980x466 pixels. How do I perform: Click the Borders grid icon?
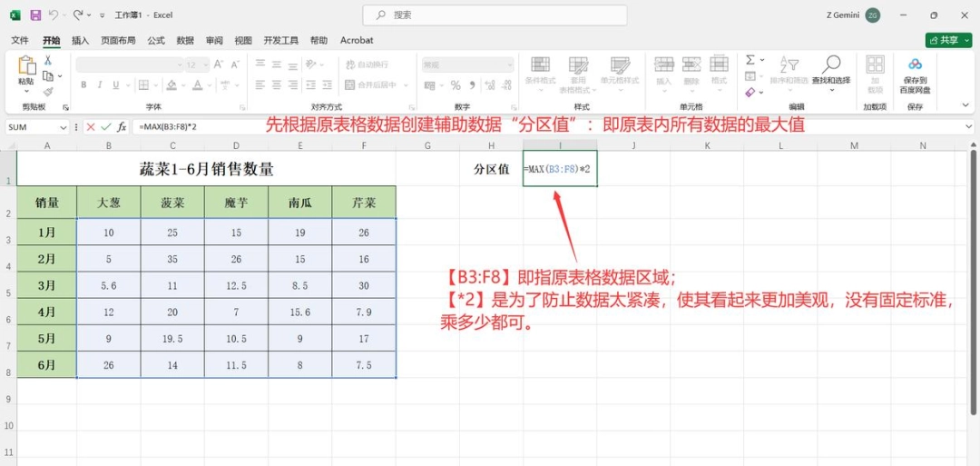click(x=143, y=84)
